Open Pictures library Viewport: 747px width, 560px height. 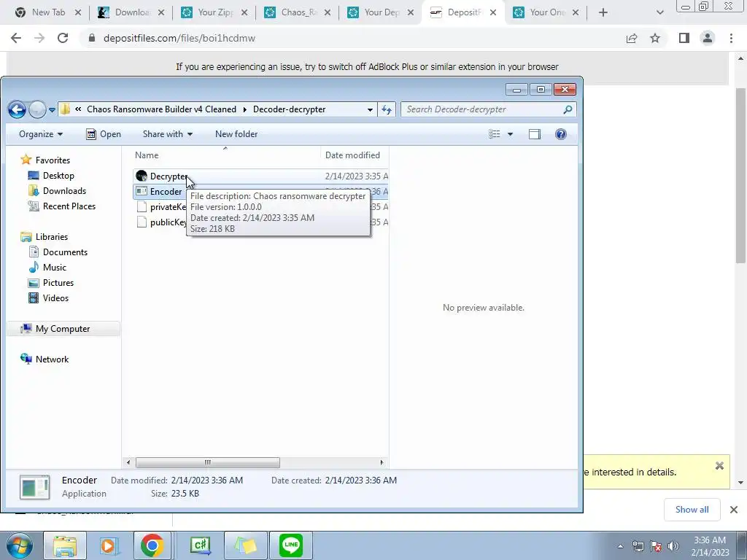point(58,282)
